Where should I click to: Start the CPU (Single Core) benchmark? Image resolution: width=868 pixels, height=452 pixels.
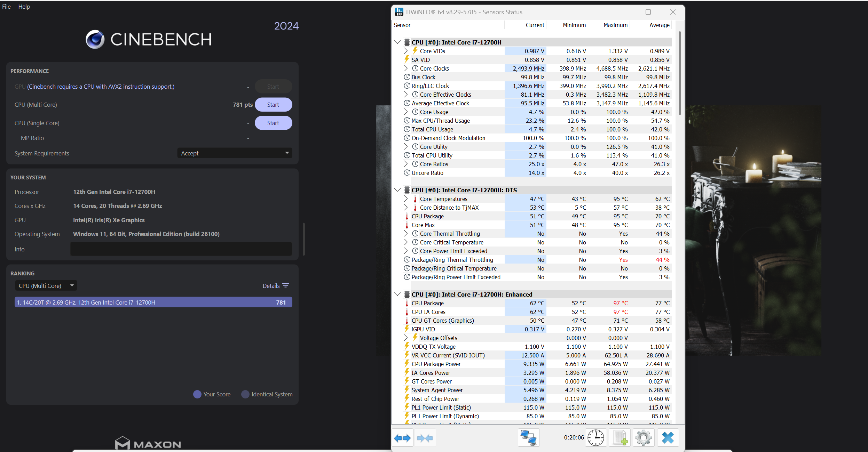pyautogui.click(x=273, y=123)
